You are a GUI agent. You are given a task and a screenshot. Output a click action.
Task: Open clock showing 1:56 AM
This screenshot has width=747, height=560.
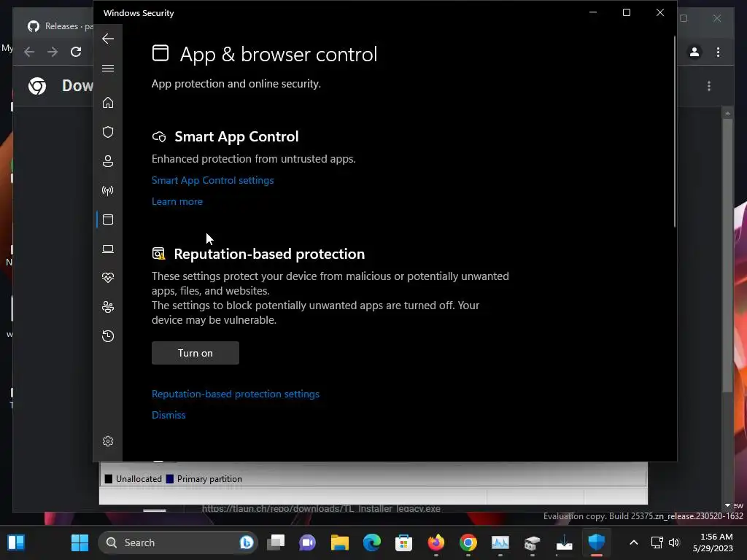pos(713,542)
